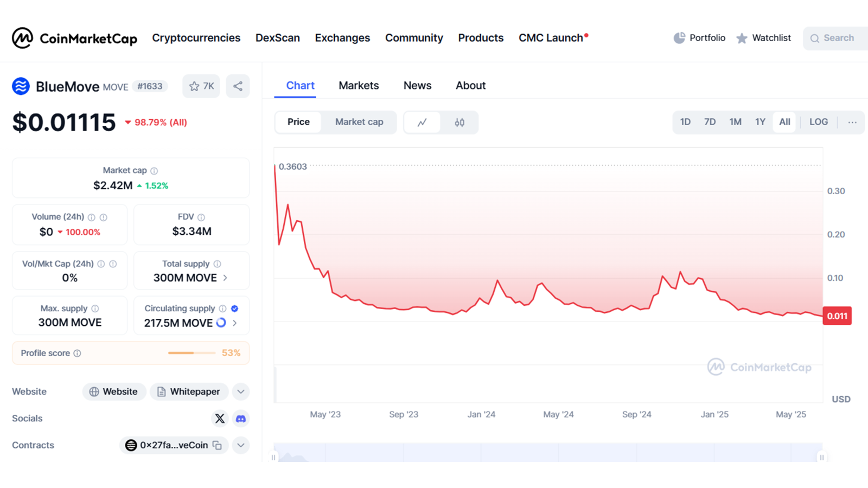Show Price data on chart
Screen dimensions: 868x488
(298, 122)
